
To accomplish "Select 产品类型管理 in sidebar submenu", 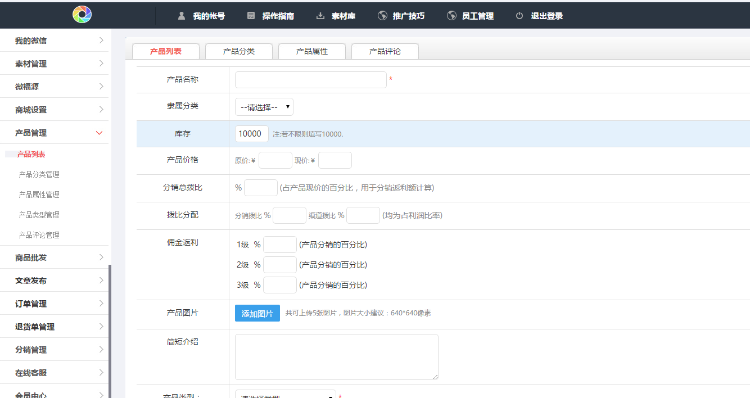I will (x=39, y=215).
